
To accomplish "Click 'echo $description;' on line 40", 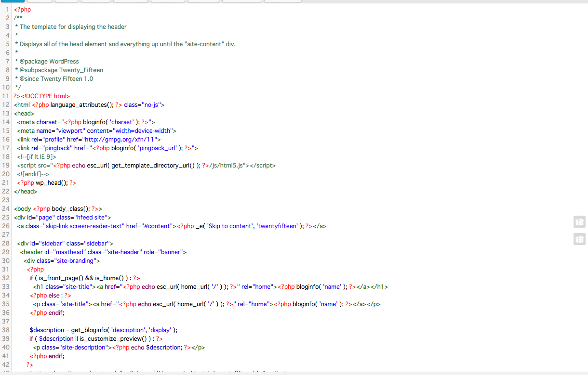I will click(156, 348).
